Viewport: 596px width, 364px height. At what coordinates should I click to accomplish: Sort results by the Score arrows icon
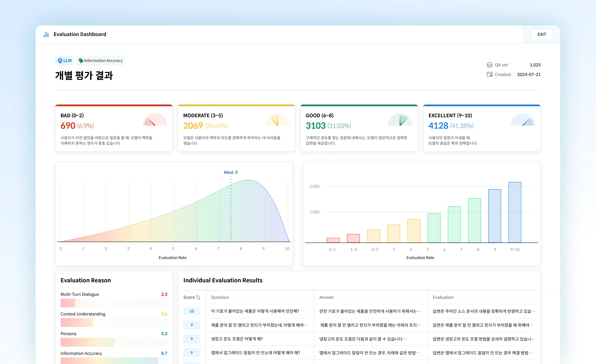[x=198, y=297]
